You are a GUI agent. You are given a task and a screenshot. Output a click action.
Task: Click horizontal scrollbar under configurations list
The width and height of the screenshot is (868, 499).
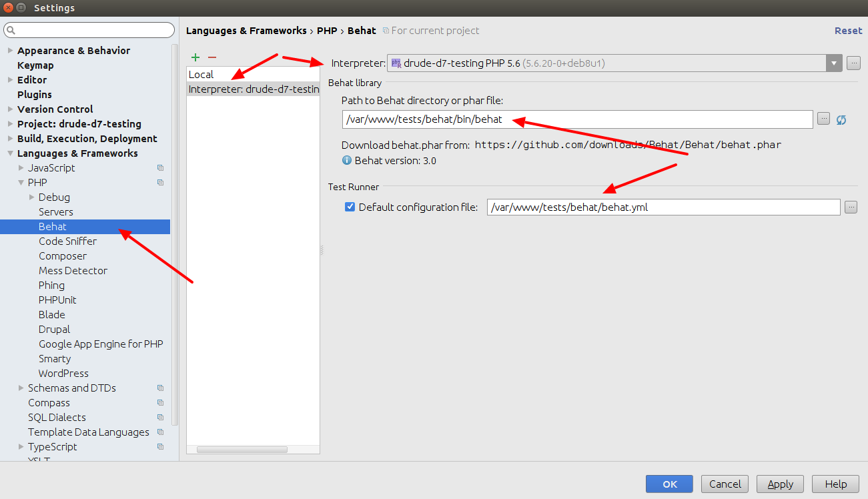tap(242, 450)
